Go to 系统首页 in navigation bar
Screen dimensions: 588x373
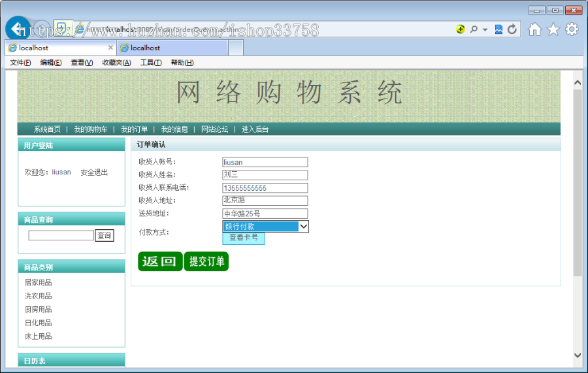click(x=47, y=129)
